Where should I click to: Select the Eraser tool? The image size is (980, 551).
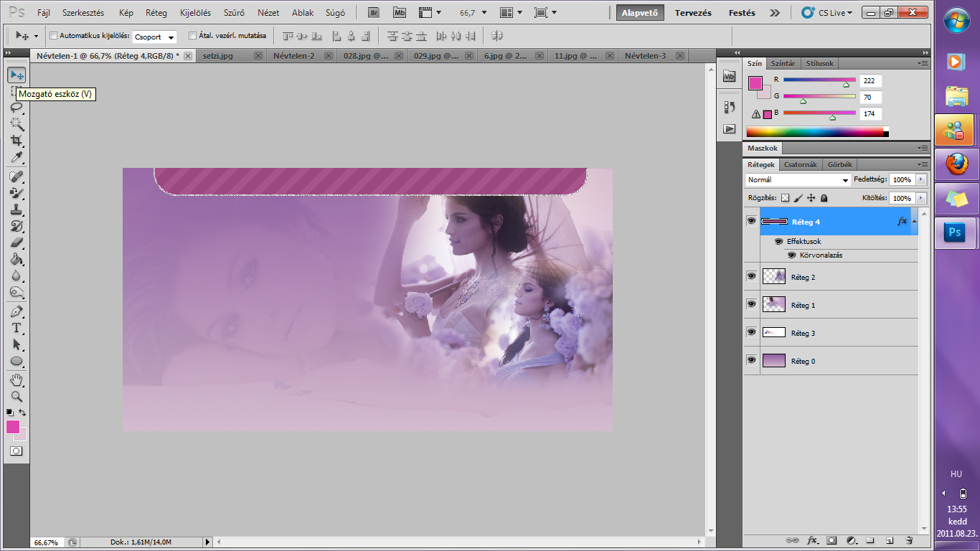tap(16, 242)
